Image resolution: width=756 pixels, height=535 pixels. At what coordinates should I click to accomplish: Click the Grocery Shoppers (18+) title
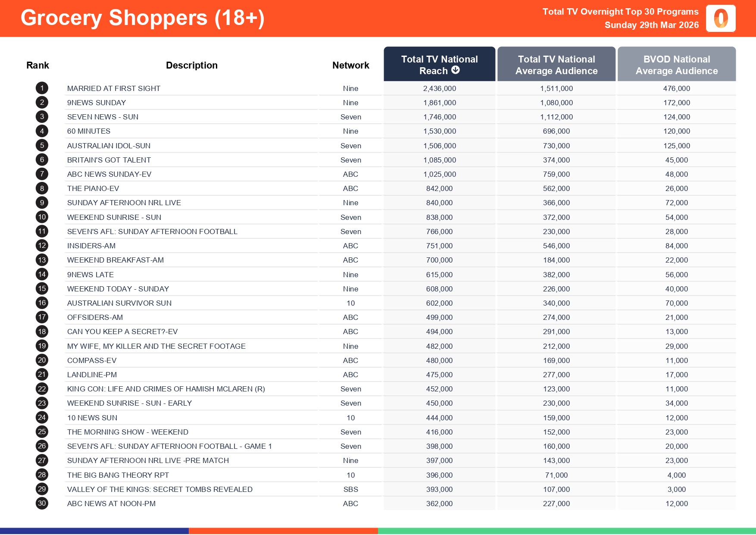[143, 18]
